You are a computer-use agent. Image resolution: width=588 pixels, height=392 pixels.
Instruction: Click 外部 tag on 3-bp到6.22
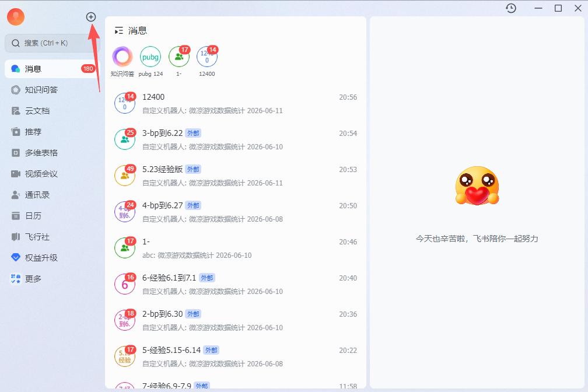[193, 133]
